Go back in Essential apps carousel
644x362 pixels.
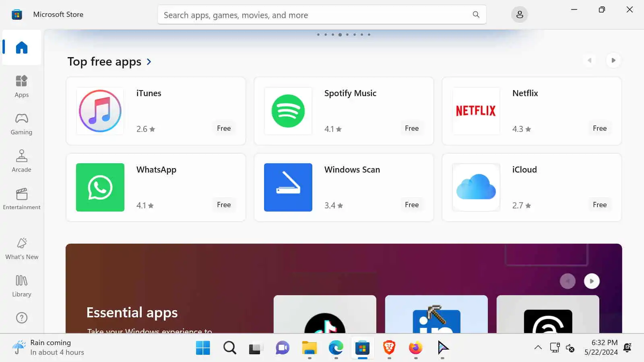pos(568,281)
